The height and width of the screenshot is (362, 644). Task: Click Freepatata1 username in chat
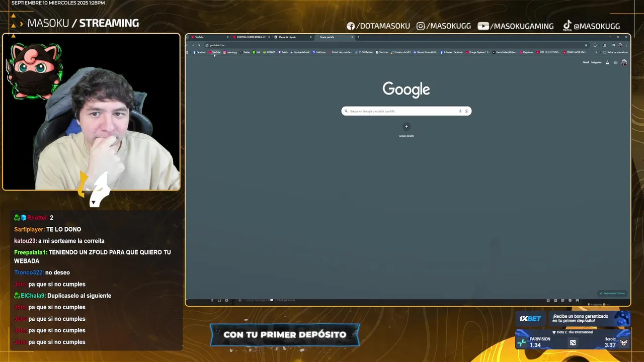coord(30,252)
